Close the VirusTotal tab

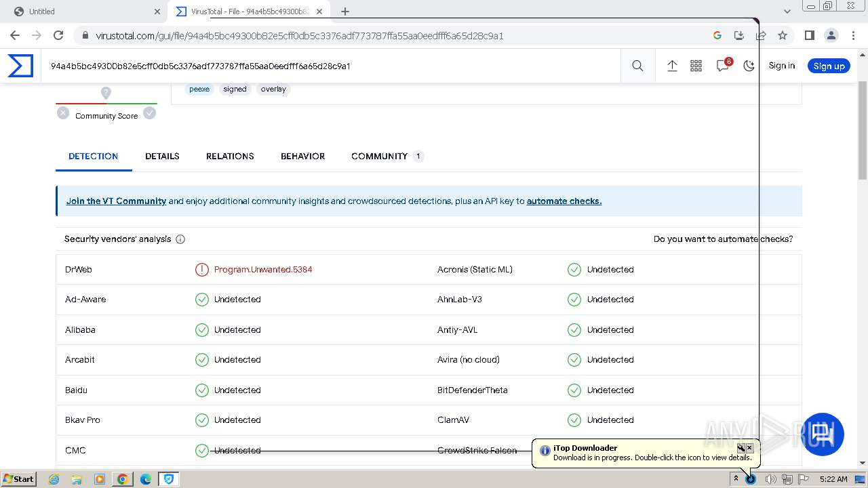pyautogui.click(x=319, y=12)
